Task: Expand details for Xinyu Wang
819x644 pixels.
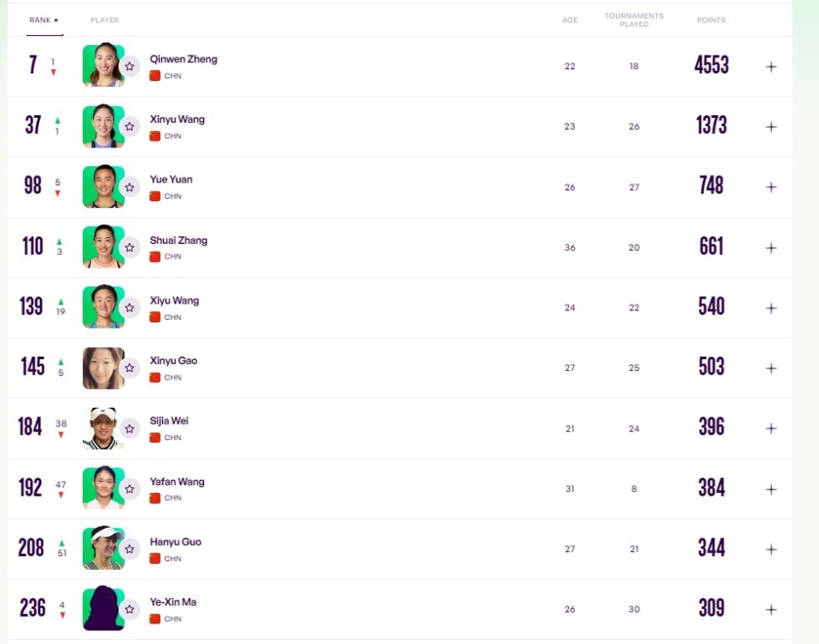Action: pos(771,127)
